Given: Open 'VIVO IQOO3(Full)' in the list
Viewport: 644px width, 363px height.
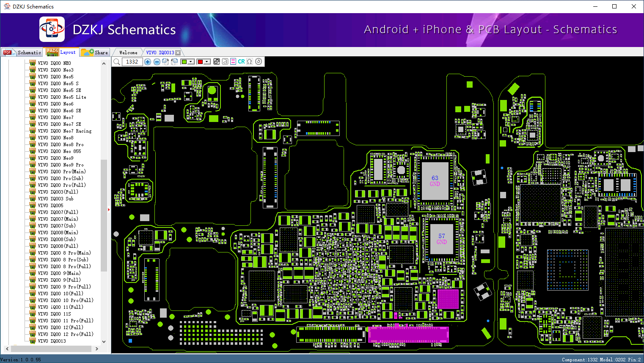Looking at the screenshot, I should click(58, 192).
